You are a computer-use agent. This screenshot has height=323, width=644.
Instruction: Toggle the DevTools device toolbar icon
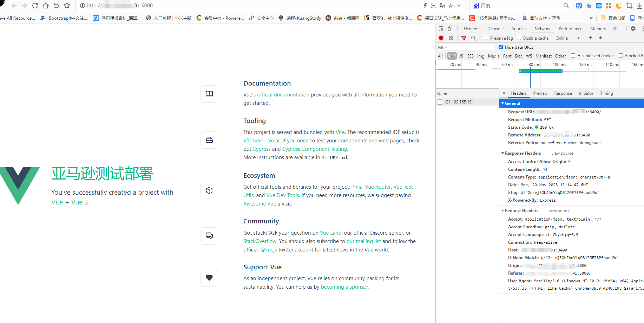pos(451,29)
